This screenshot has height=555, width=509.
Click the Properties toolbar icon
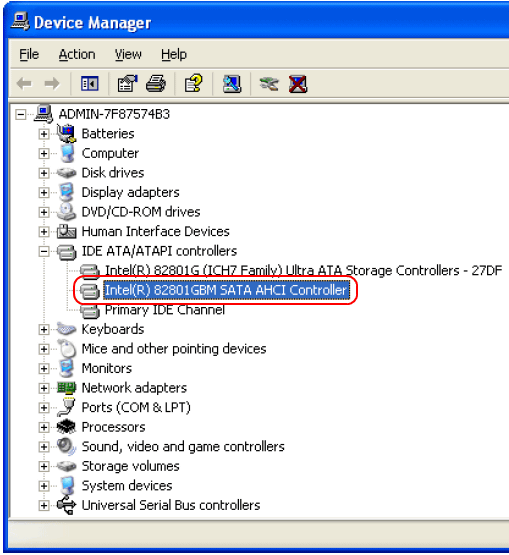(127, 84)
